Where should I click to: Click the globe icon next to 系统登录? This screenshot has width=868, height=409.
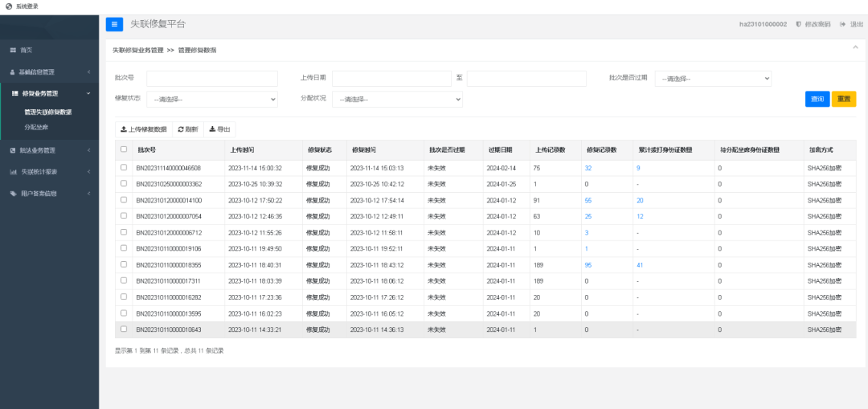point(8,6)
